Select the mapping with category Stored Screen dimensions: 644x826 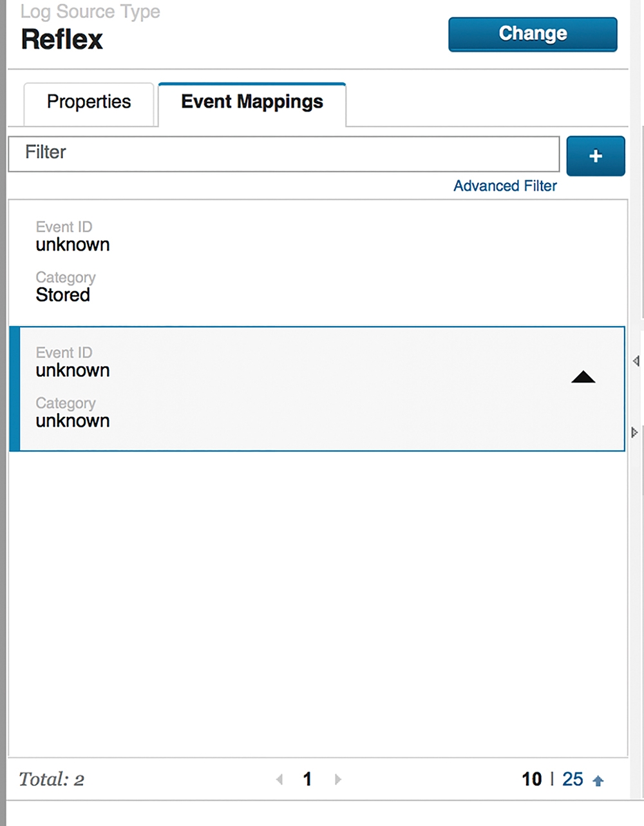click(x=318, y=262)
